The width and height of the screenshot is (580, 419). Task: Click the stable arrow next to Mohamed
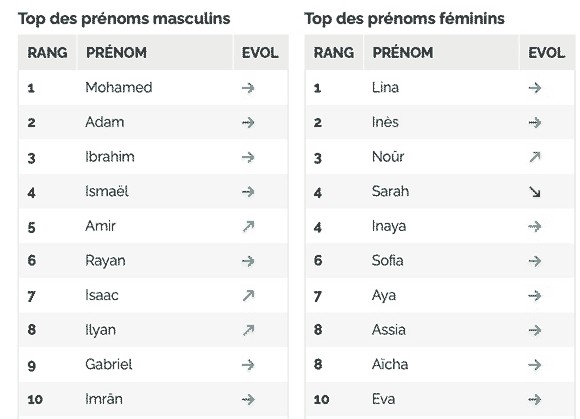[x=248, y=88]
